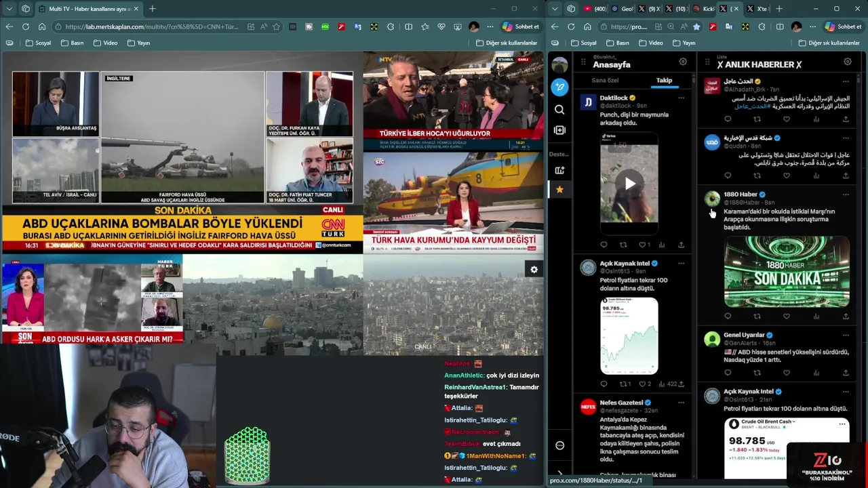Screen dimensions: 868x488
Task: View analytics of the Daktilock post
Action: (662, 245)
